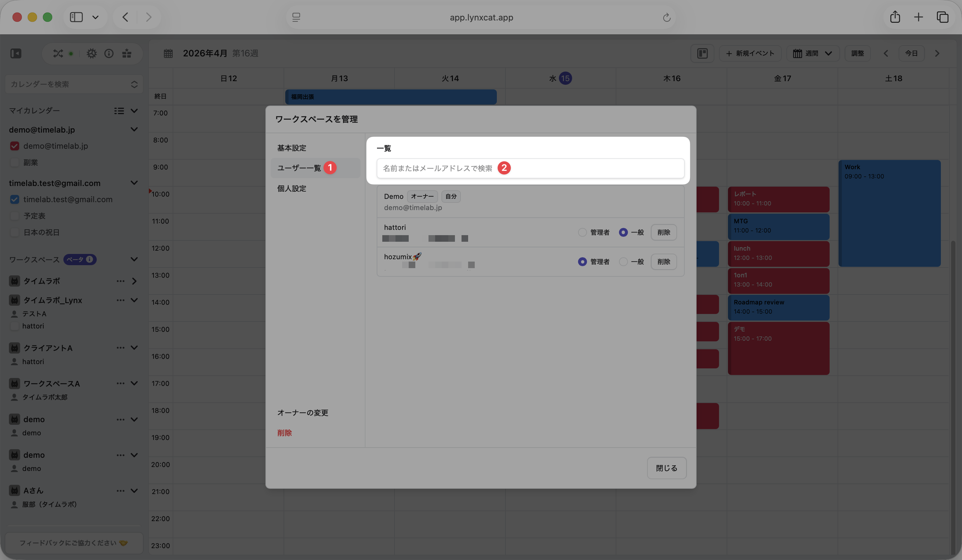Collapse the left sidebar panel icon

coord(16,53)
